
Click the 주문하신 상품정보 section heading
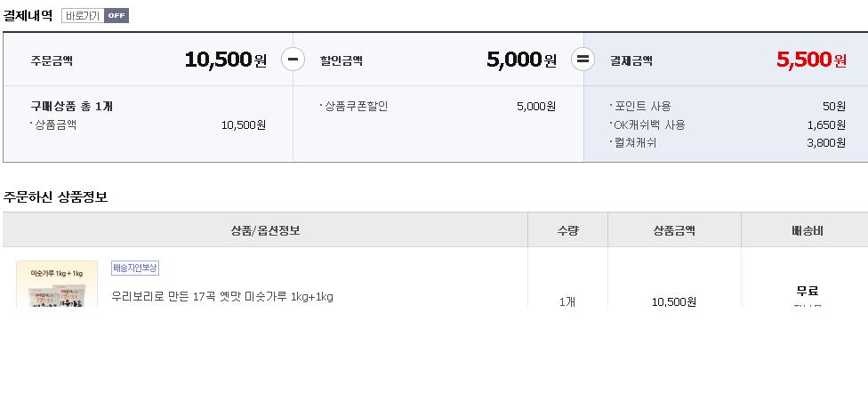55,196
